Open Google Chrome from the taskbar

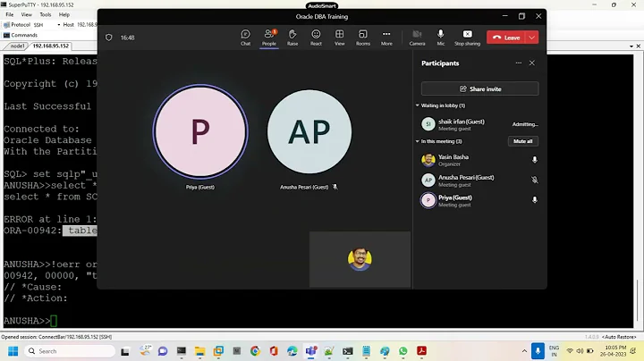[x=255, y=351]
